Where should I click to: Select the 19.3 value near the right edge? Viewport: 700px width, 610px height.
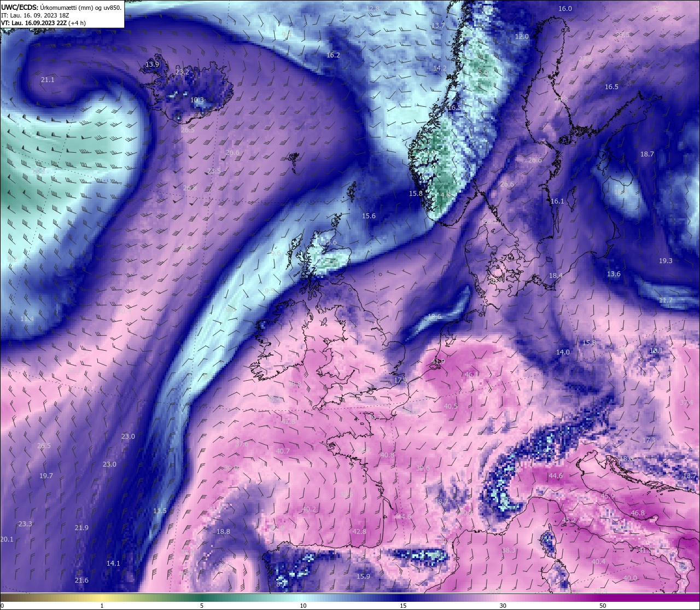coord(666,261)
